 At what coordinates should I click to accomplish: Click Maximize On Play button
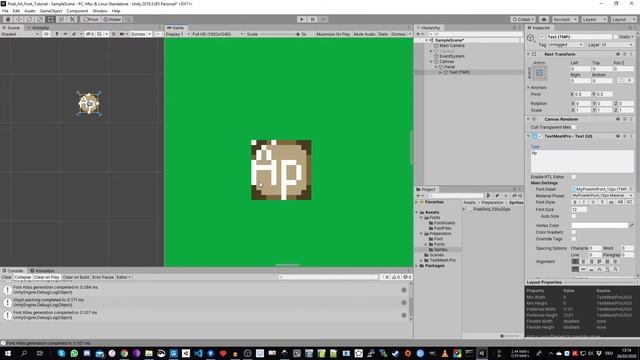(x=333, y=34)
